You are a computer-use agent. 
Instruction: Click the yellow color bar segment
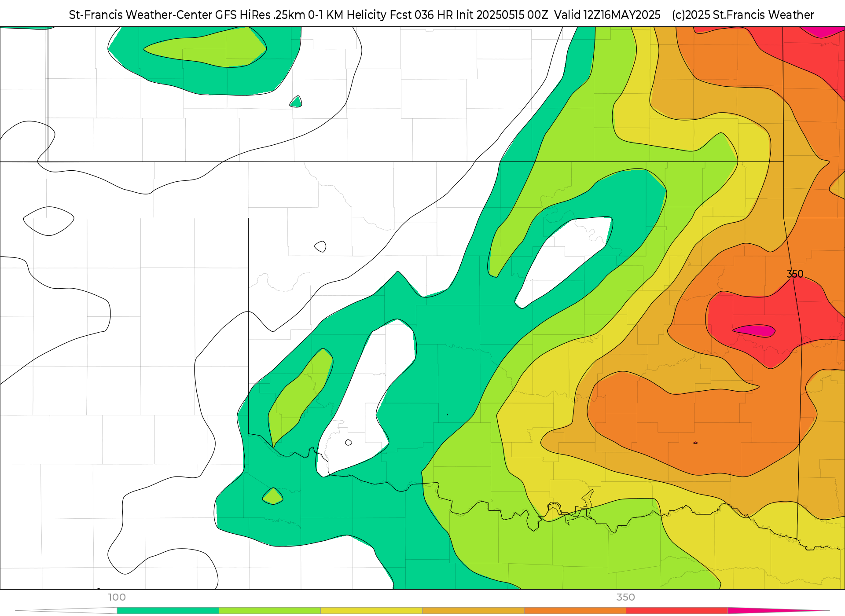(x=371, y=611)
